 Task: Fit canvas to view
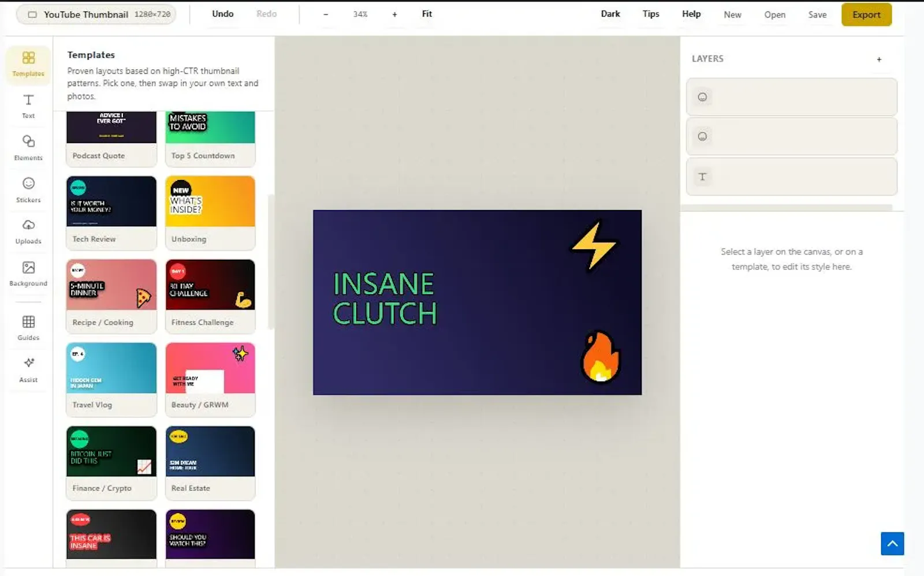pyautogui.click(x=427, y=14)
